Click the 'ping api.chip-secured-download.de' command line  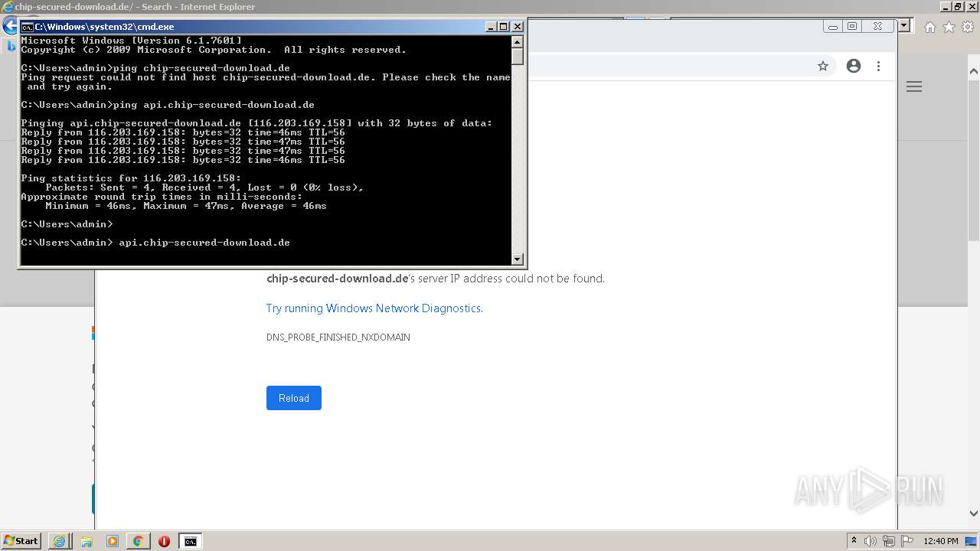click(168, 105)
